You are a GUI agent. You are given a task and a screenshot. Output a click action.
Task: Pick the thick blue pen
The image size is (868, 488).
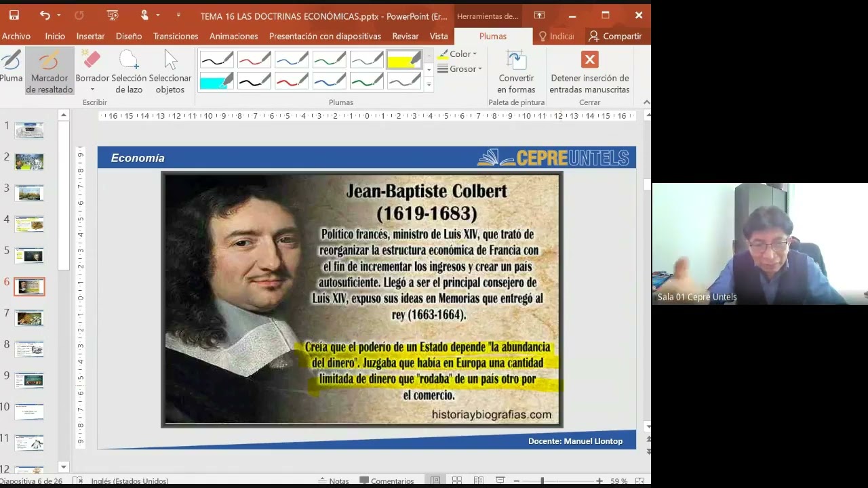click(329, 81)
